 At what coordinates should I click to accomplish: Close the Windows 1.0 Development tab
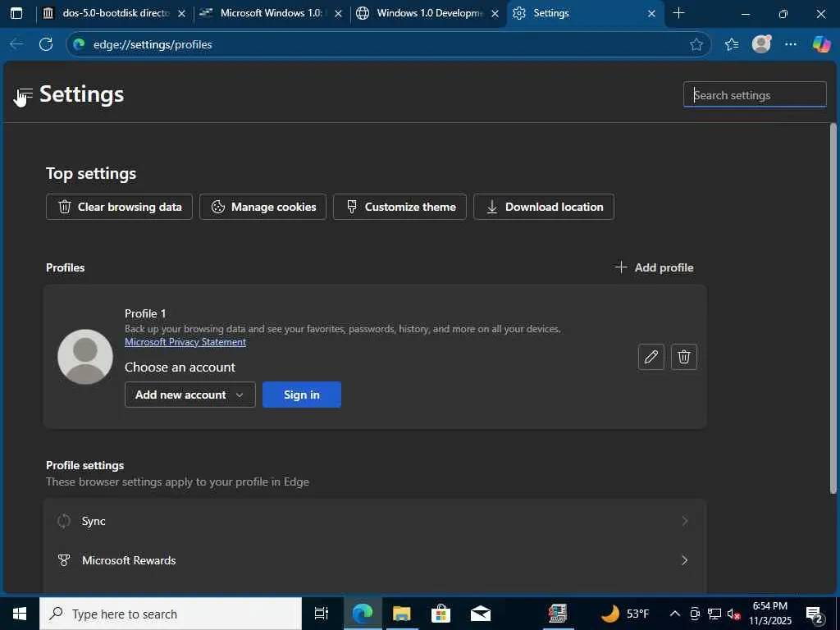(x=495, y=13)
